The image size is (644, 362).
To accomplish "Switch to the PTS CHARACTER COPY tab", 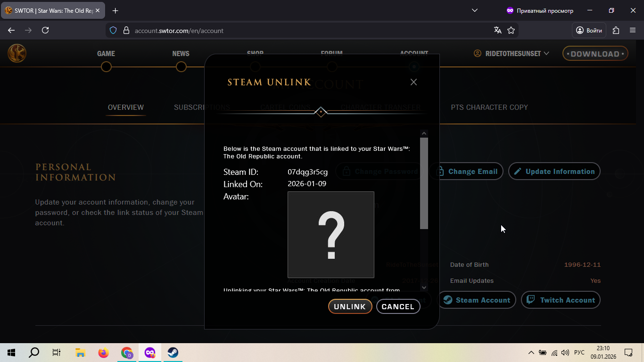I will [x=489, y=107].
